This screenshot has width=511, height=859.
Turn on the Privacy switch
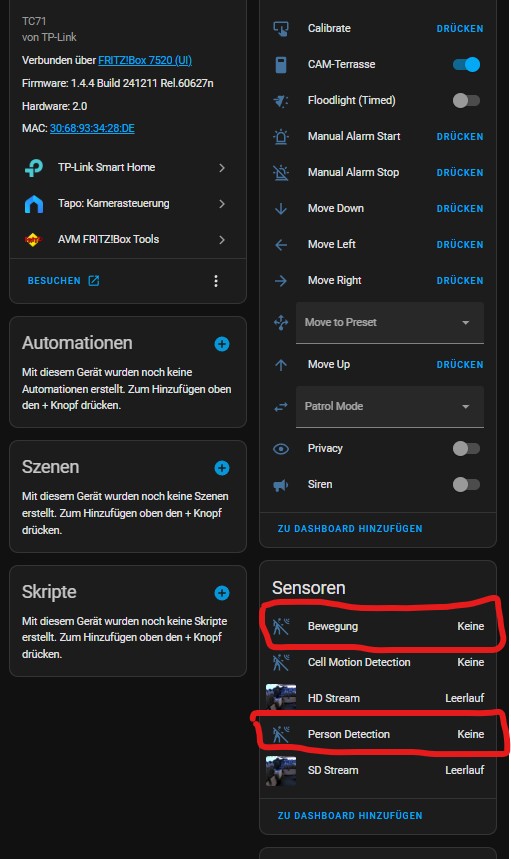pyautogui.click(x=466, y=449)
